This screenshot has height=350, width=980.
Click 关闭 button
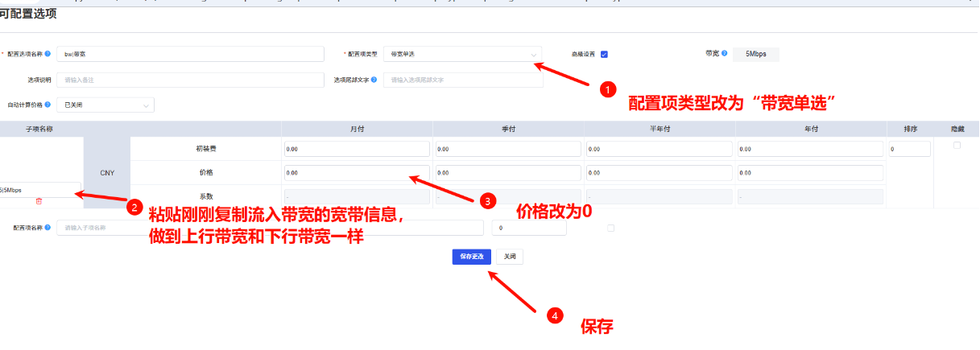pyautogui.click(x=510, y=257)
